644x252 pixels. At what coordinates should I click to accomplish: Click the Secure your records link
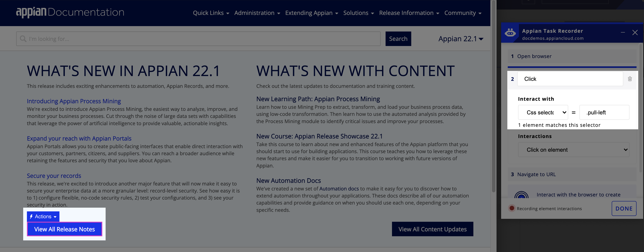(x=54, y=175)
